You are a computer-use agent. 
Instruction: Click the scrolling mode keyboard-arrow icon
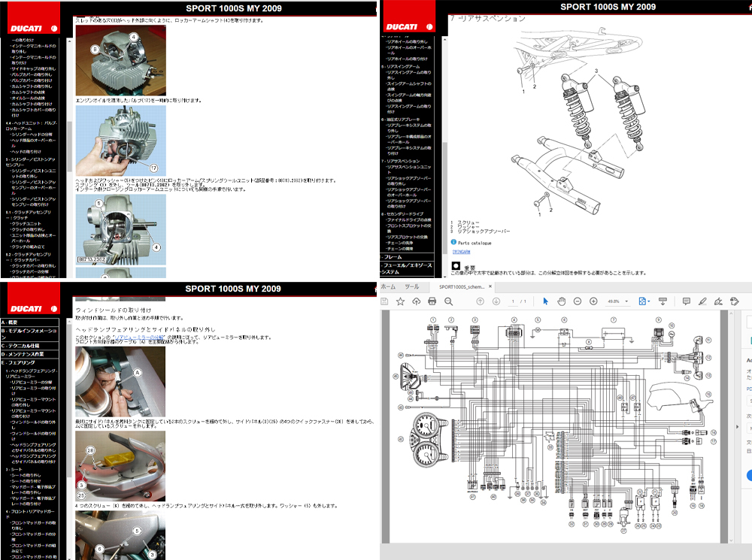[x=663, y=301]
